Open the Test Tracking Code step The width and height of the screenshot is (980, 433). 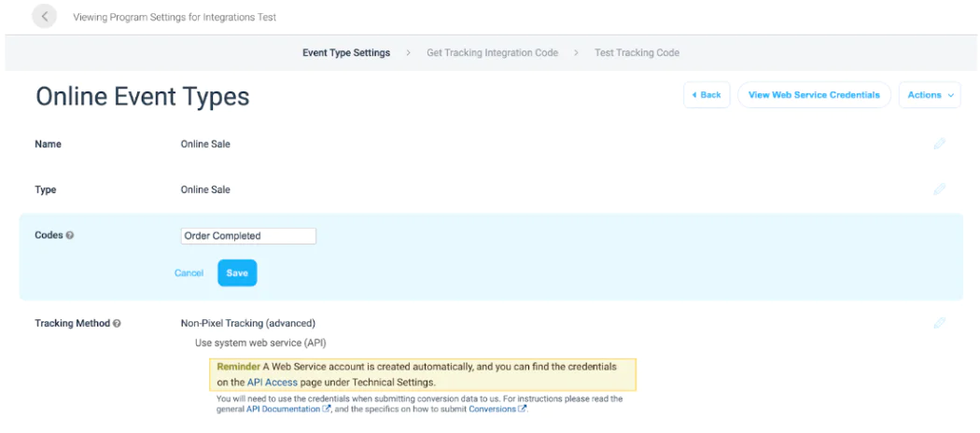click(637, 53)
